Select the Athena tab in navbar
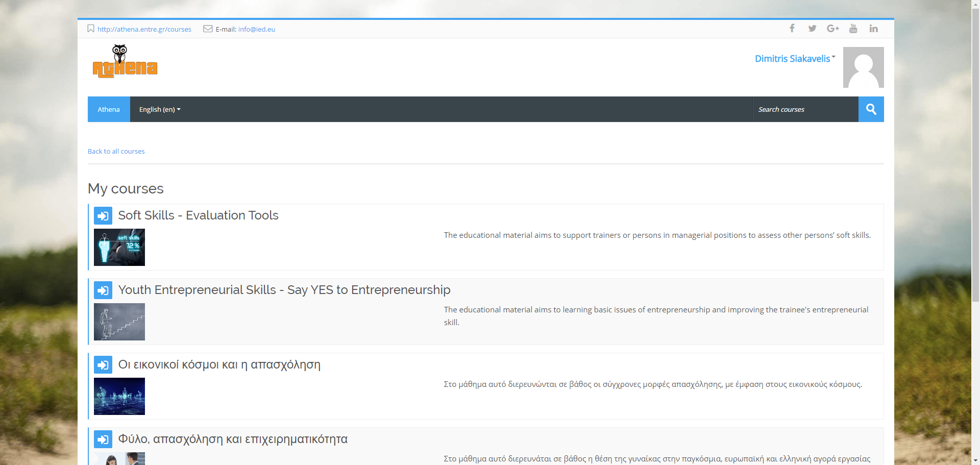 tap(109, 109)
